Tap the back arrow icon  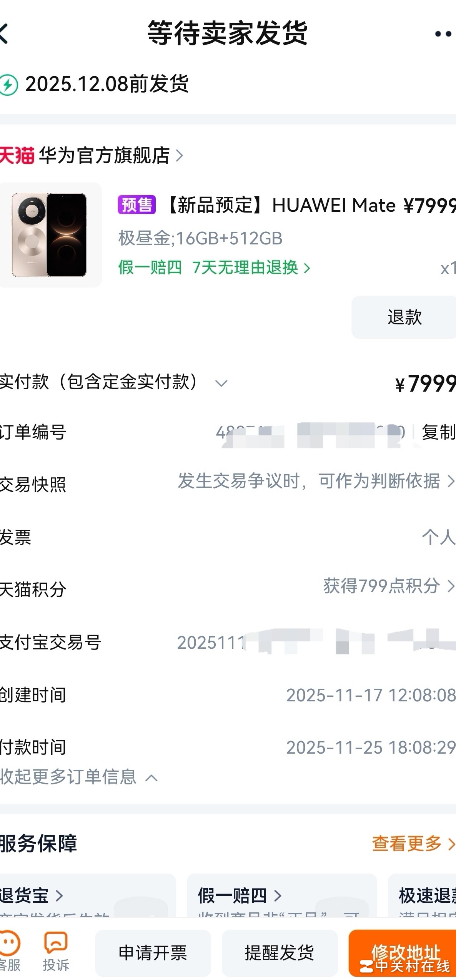coord(3,33)
